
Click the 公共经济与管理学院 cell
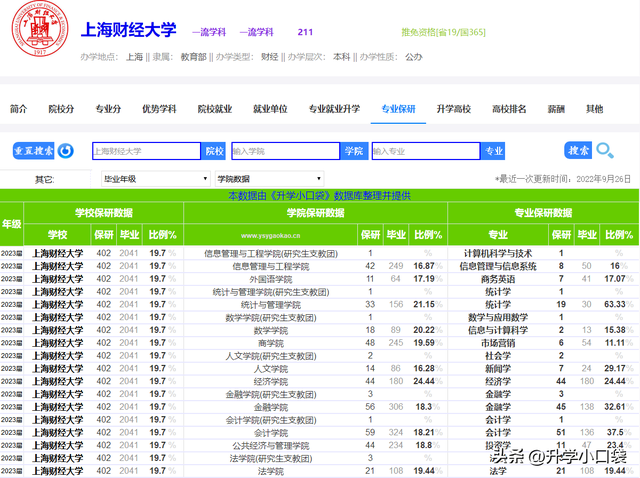click(271, 446)
